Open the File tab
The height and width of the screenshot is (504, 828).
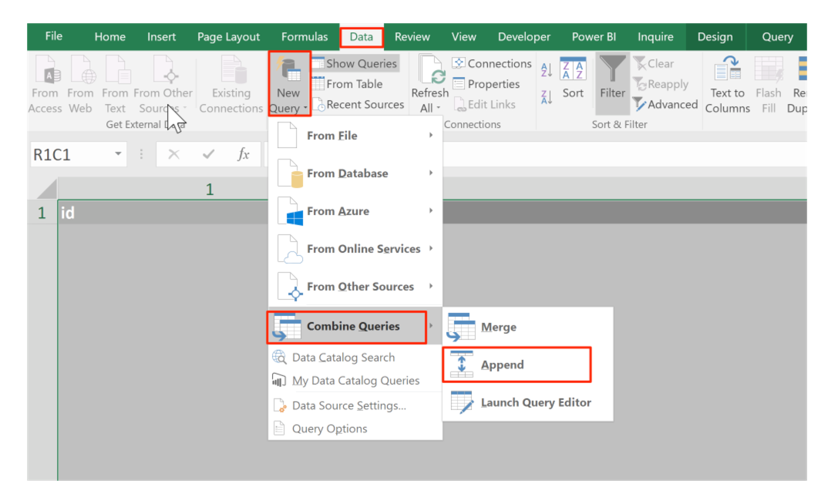(x=54, y=36)
